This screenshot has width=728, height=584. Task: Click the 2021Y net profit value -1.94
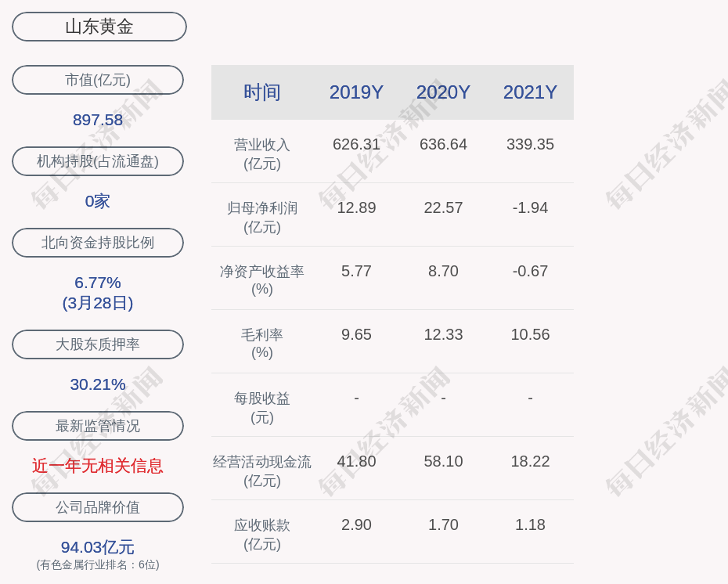click(x=530, y=207)
